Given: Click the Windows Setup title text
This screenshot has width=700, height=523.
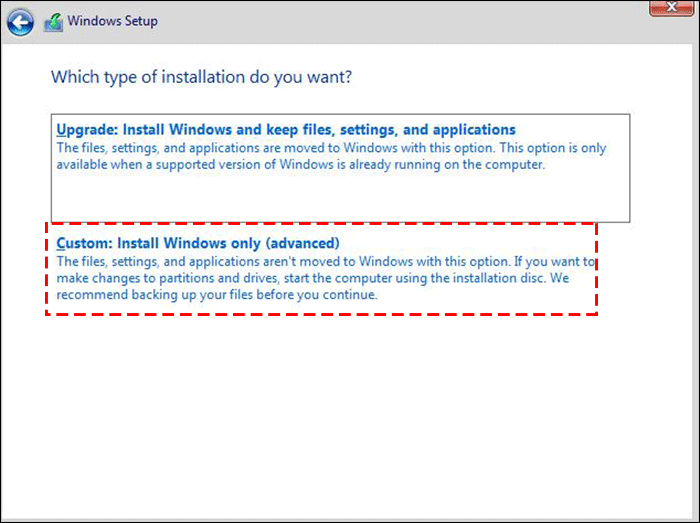Looking at the screenshot, I should tap(112, 21).
